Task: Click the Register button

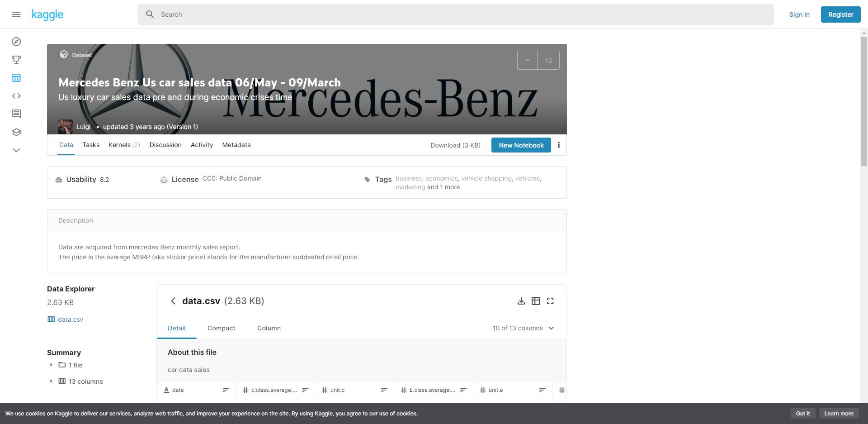Action: pos(841,14)
